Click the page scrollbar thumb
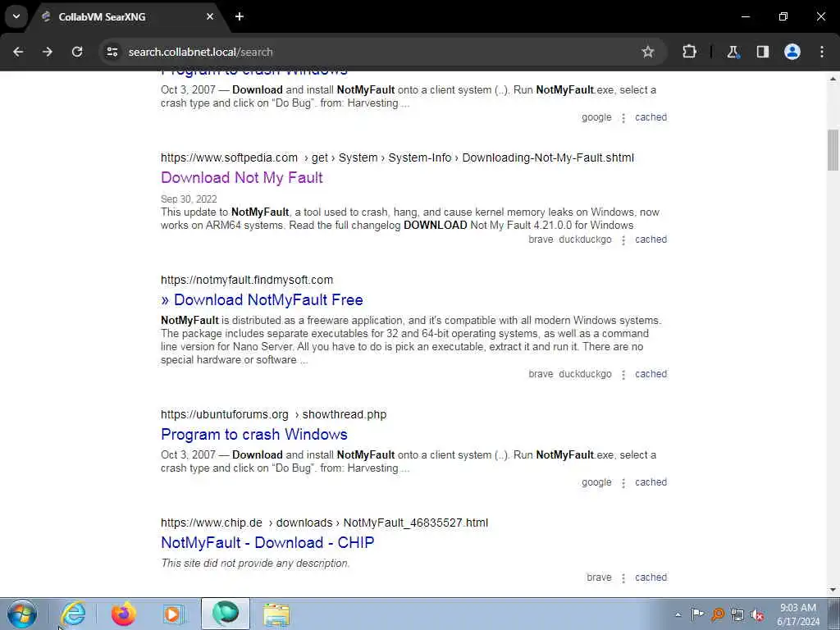This screenshot has width=840, height=630. 833,150
